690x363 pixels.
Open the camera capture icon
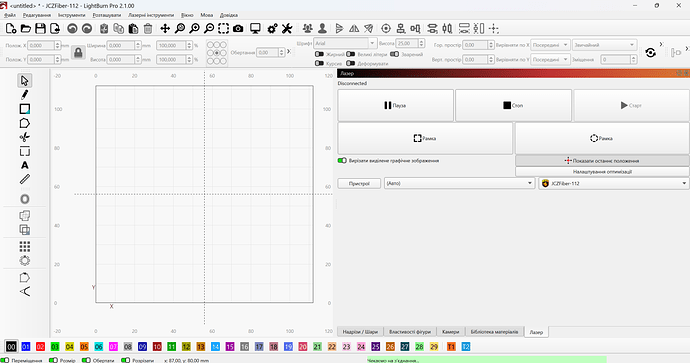(238, 29)
